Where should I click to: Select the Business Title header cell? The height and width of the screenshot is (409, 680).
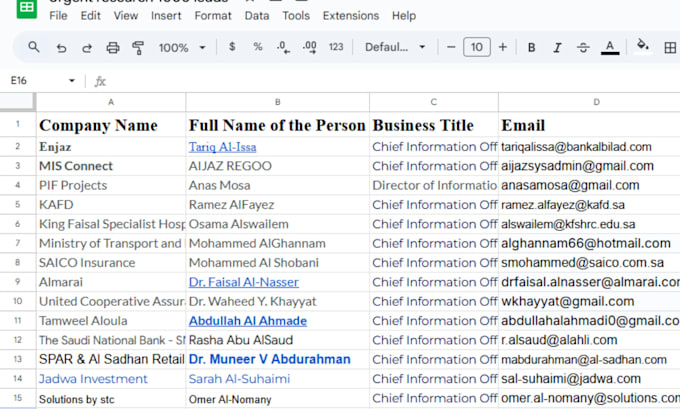pos(434,125)
